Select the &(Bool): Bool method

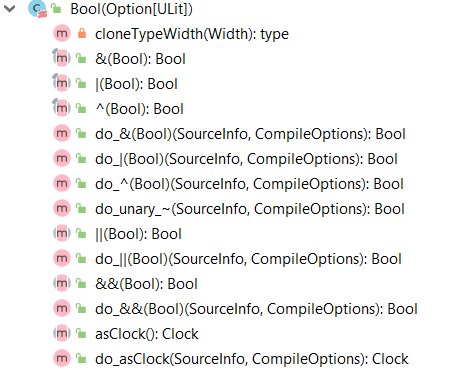pyautogui.click(x=140, y=59)
